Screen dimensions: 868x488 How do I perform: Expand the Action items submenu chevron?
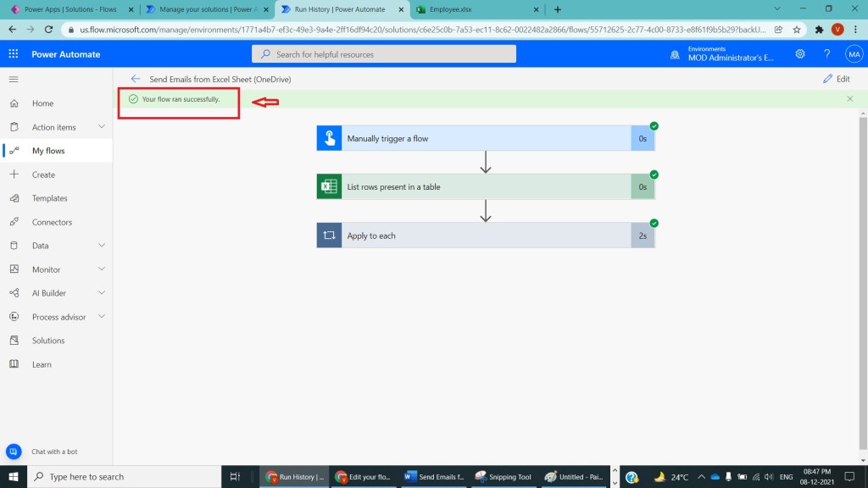click(102, 127)
